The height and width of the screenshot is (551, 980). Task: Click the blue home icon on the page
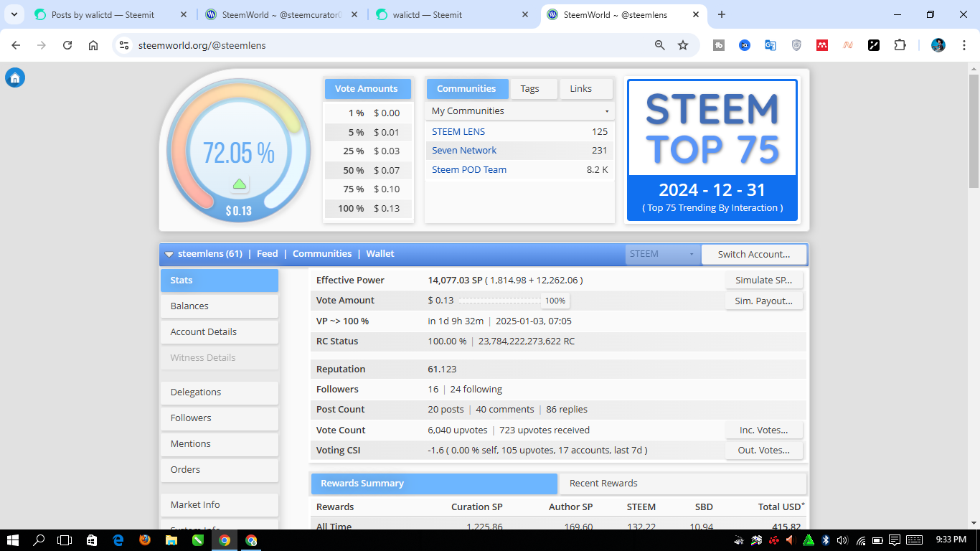[x=15, y=78]
